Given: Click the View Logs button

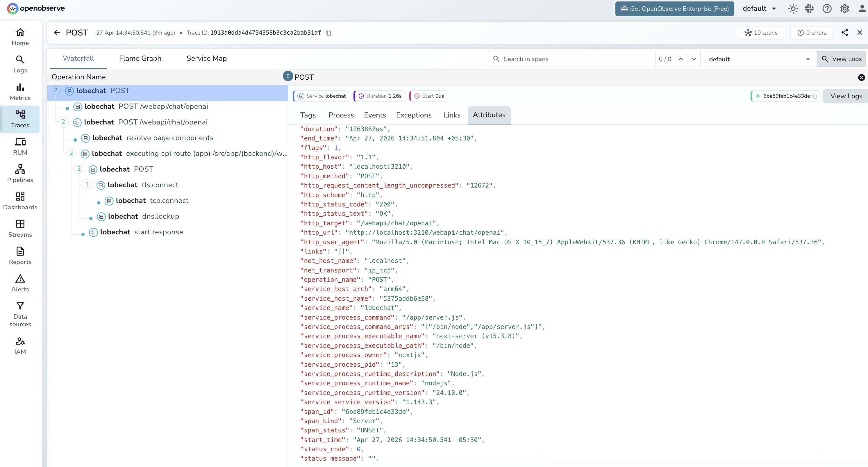Looking at the screenshot, I should [842, 59].
